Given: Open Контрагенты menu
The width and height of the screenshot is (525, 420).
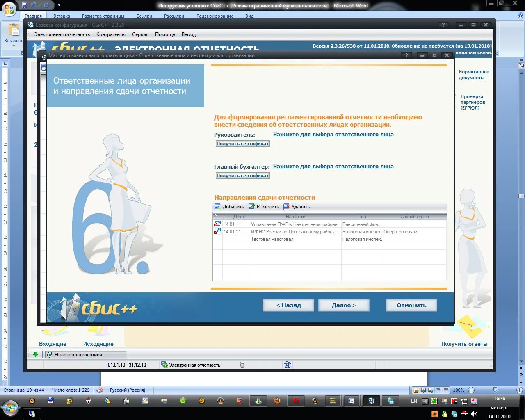Looking at the screenshot, I should coord(111,34).
